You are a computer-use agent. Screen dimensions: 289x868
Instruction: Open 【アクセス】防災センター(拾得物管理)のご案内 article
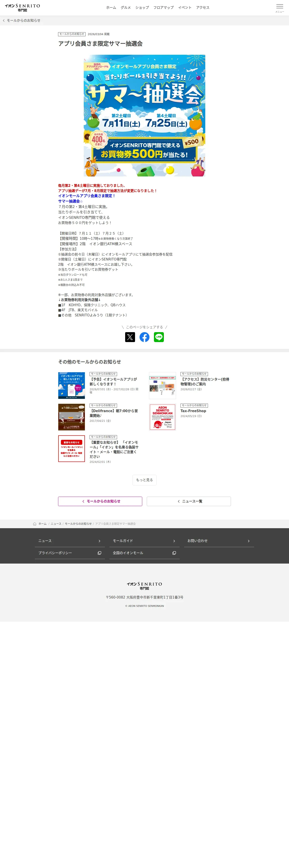coord(205,381)
